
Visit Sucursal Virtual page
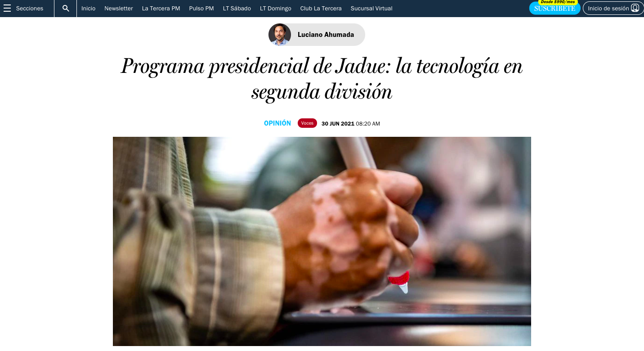pyautogui.click(x=371, y=9)
